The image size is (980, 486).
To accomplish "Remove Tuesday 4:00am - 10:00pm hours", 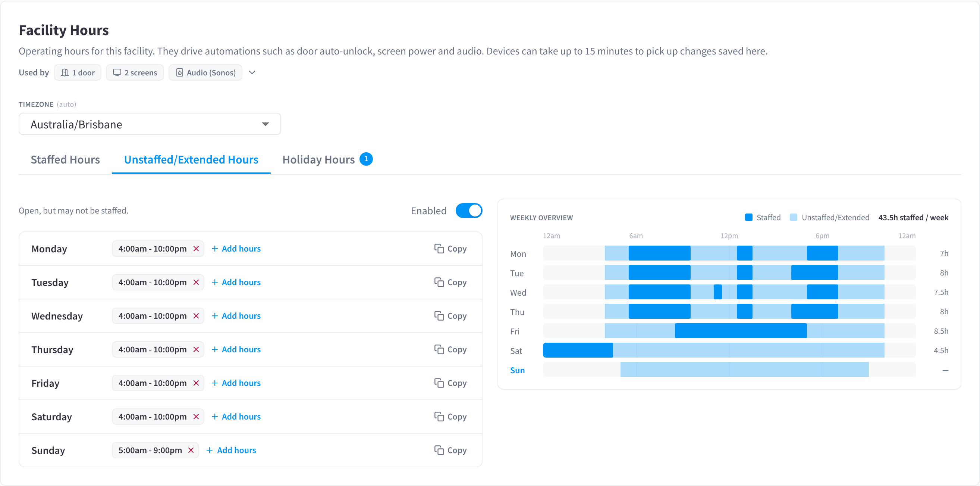I will click(x=196, y=282).
